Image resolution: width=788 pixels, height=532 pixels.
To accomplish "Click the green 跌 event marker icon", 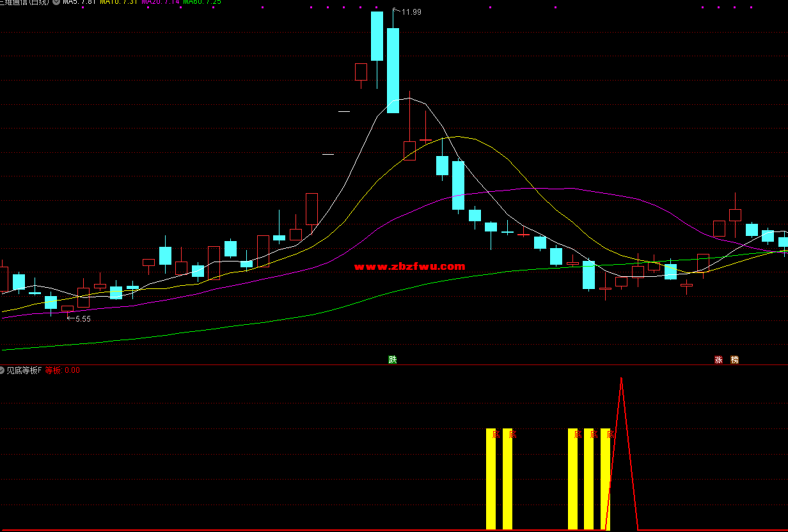I will (393, 359).
